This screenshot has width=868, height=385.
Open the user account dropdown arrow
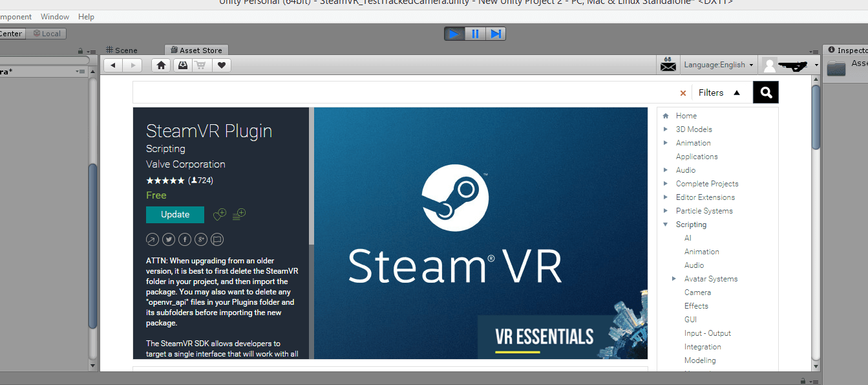(816, 65)
